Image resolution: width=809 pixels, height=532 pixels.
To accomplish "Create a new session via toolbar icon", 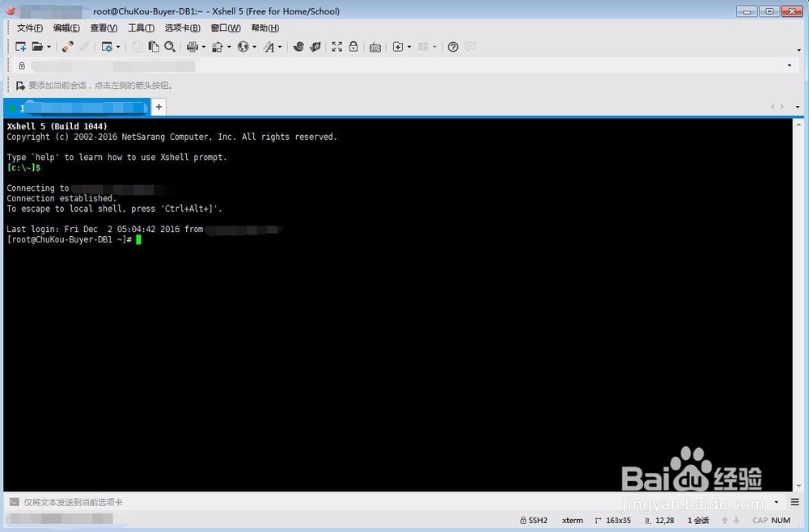I will pos(21,47).
